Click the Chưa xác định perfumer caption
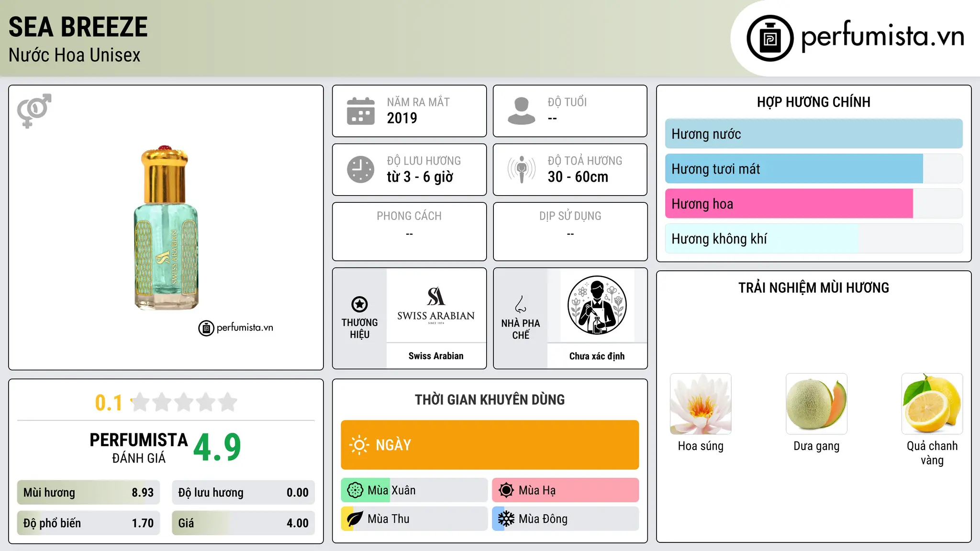 tap(597, 356)
